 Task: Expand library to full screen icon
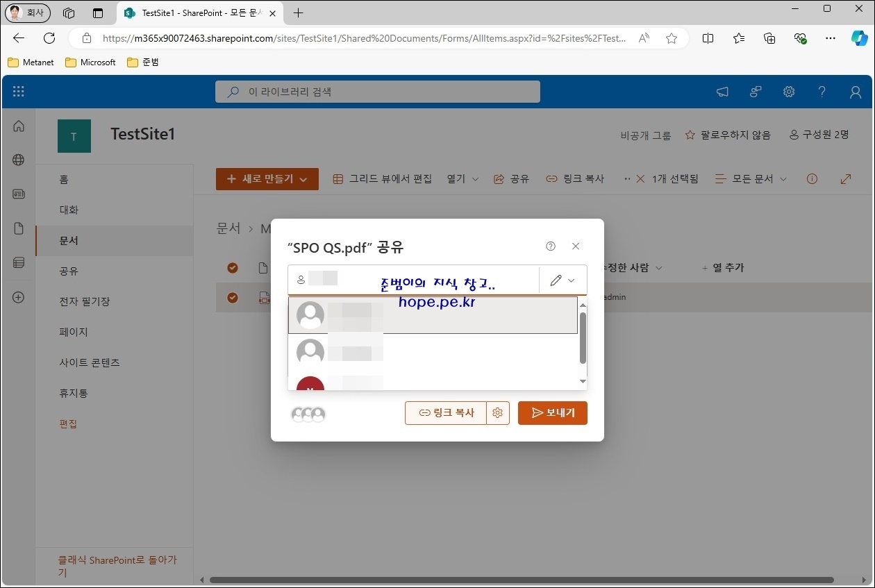[x=846, y=178]
